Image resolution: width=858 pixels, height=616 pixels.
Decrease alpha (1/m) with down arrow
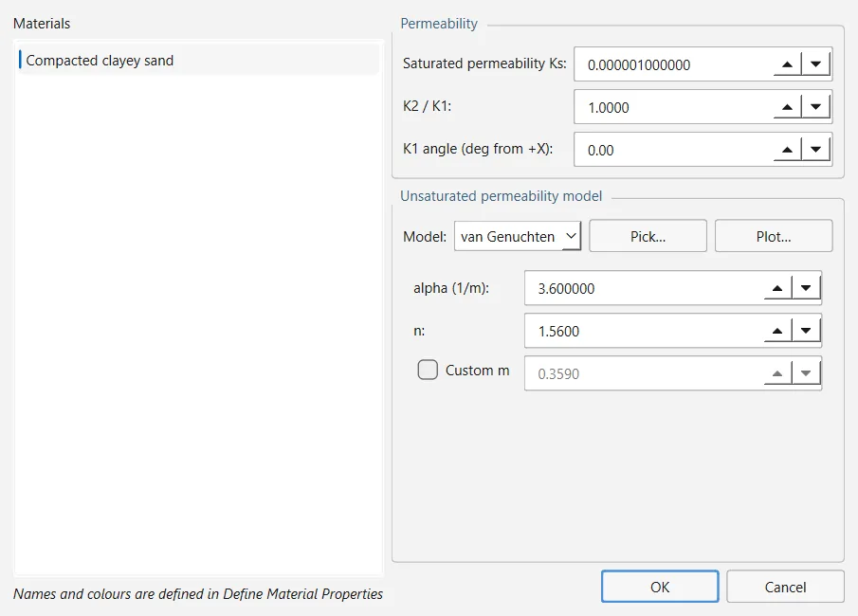tap(806, 288)
